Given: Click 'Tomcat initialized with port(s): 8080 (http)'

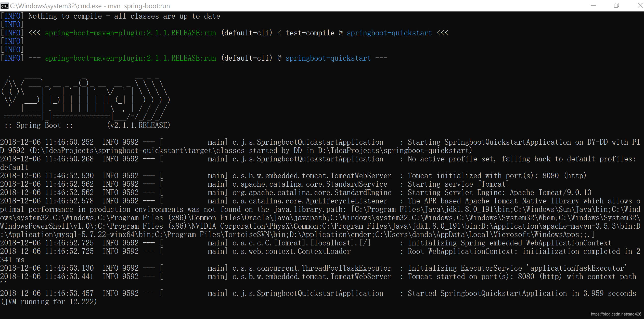Looking at the screenshot, I should pyautogui.click(x=497, y=176).
